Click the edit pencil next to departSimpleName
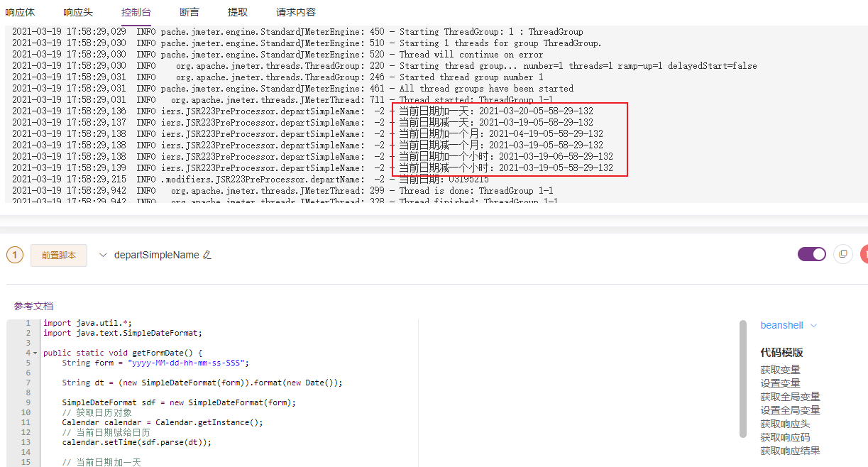 coord(207,255)
